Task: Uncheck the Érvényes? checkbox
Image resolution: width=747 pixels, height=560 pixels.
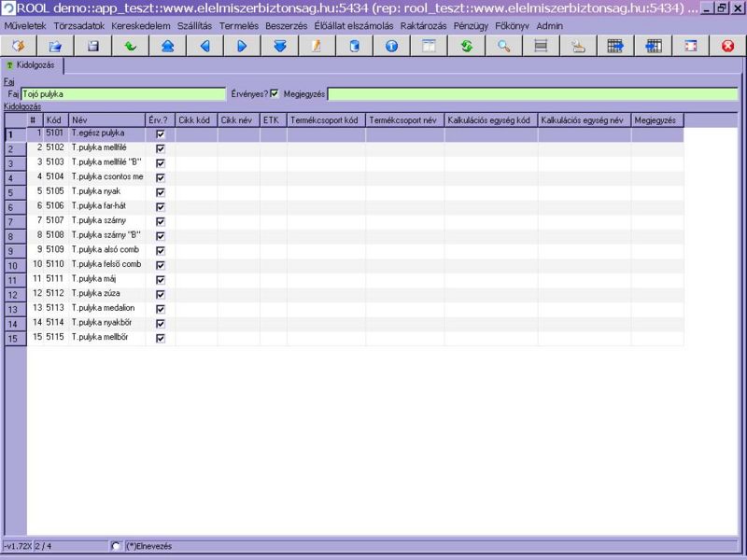Action: click(x=275, y=93)
